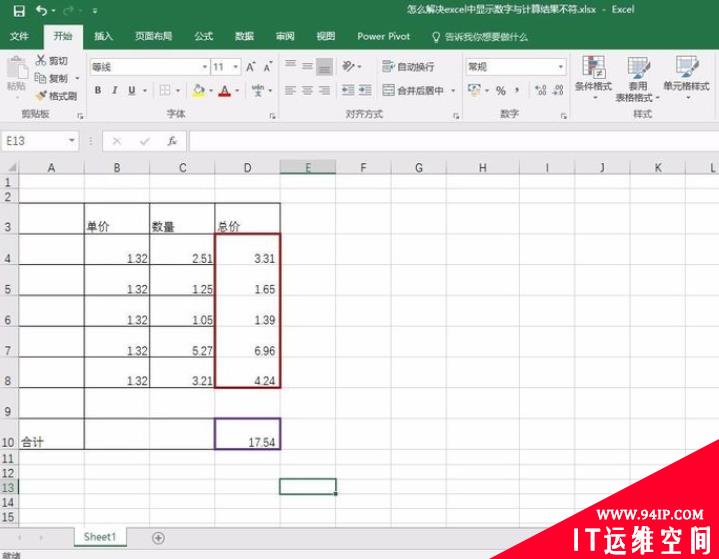
Task: Click decrease decimal icon
Action: (x=558, y=90)
